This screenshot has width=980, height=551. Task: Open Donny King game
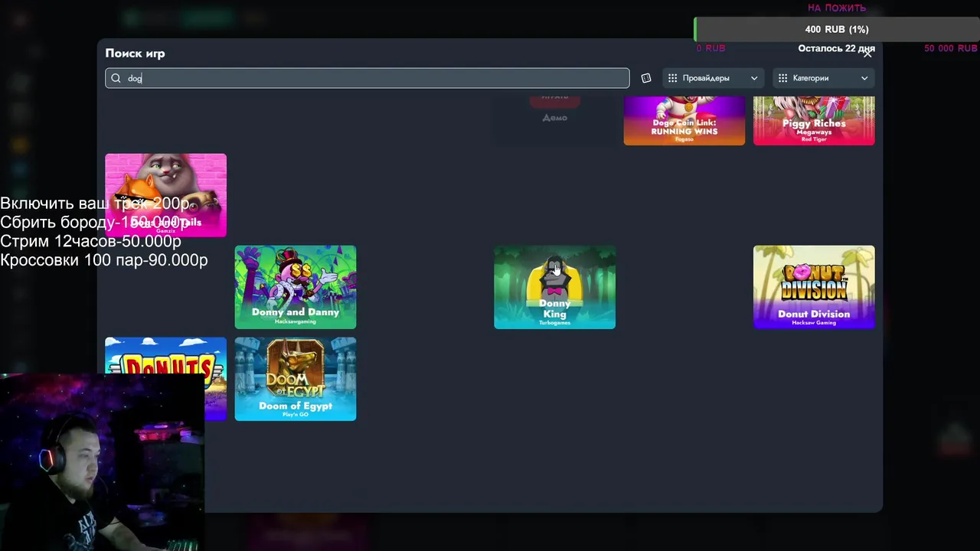coord(555,287)
